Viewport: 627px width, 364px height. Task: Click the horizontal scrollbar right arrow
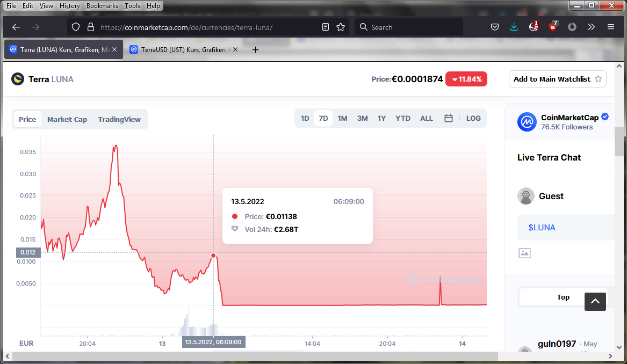[x=610, y=356]
